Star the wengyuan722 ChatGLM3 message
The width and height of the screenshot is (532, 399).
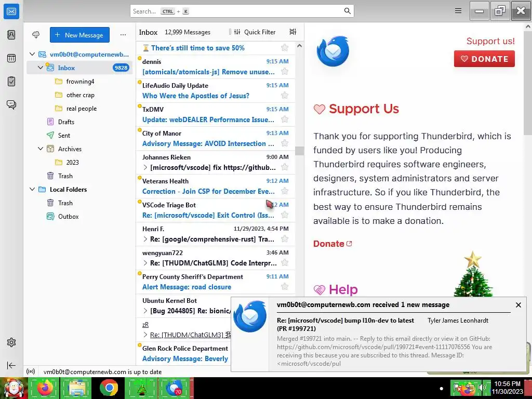click(285, 263)
